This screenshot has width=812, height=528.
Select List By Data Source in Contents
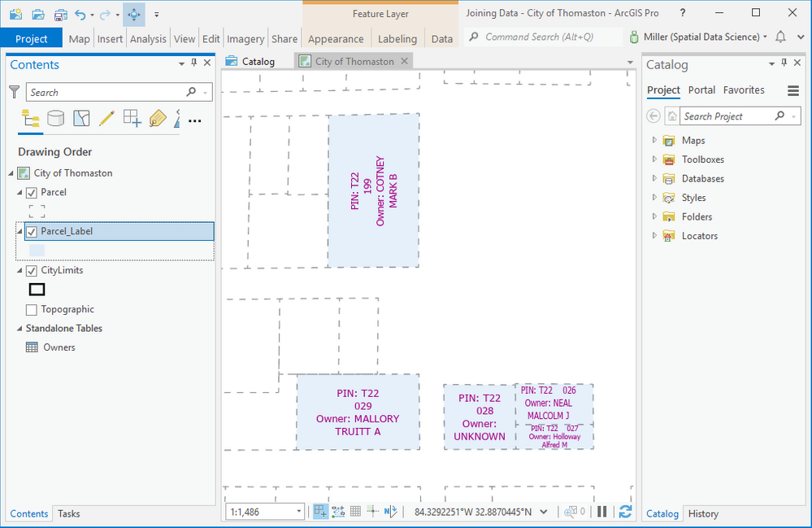(x=55, y=118)
